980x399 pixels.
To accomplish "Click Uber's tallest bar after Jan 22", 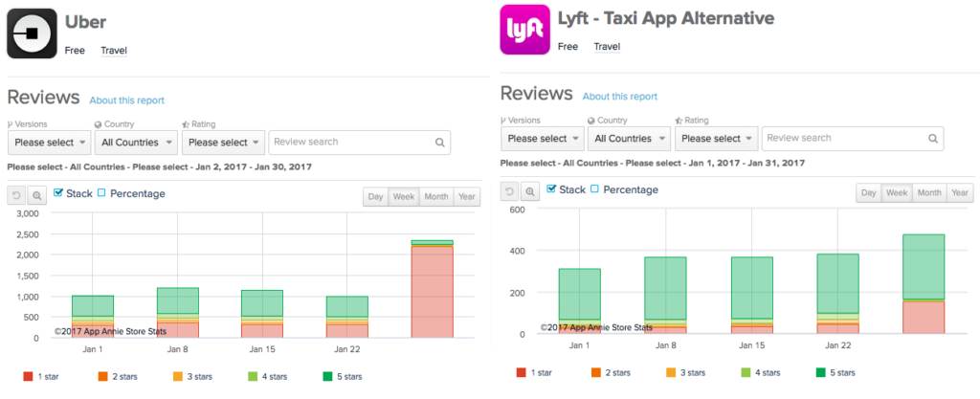I will click(432, 289).
